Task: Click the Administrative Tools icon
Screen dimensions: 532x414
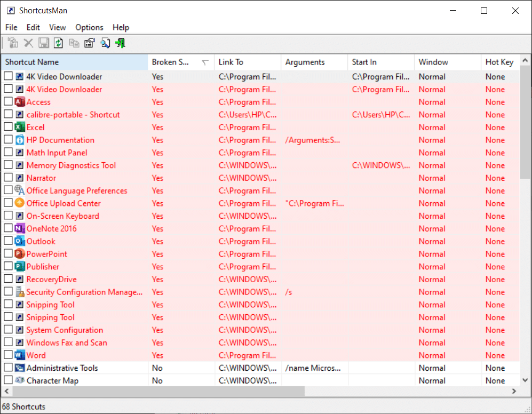Action: click(x=20, y=368)
